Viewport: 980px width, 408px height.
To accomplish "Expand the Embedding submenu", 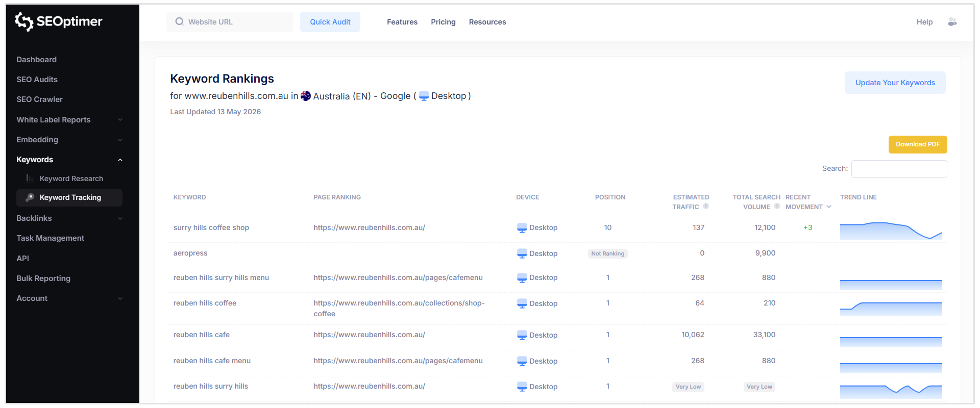I will 120,140.
